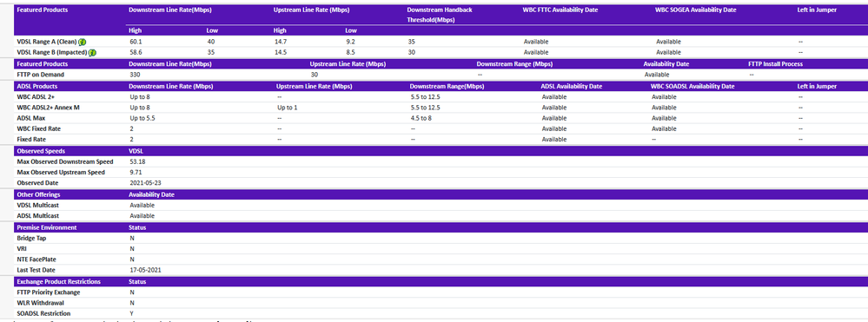Screen dimensions: 868x322
Task: Select the WBC Fixed Rate row
Action: 441,128
